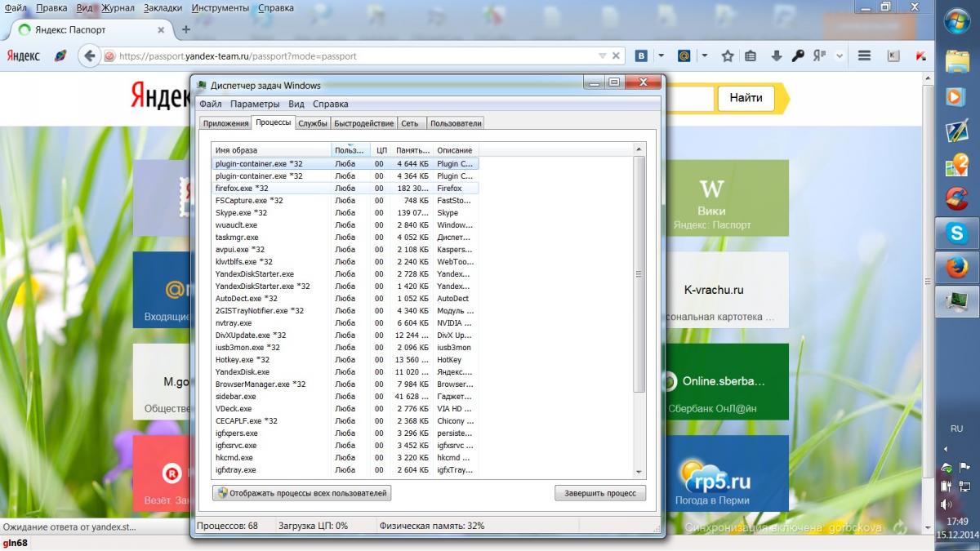
Task: Open the Параметры menu in Task Manager
Action: click(254, 104)
